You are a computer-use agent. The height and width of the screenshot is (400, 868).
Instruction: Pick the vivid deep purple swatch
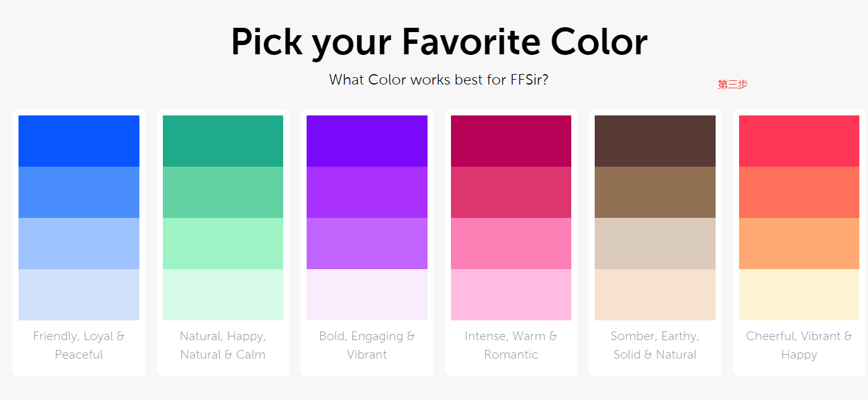pyautogui.click(x=367, y=141)
